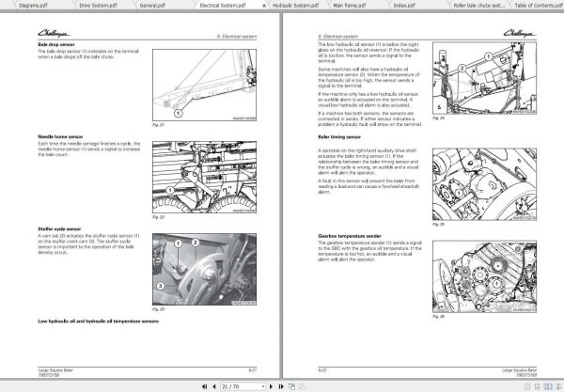564x392 pixels.
Task: Click the Gearbox temperature sender figure
Action: click(484, 276)
